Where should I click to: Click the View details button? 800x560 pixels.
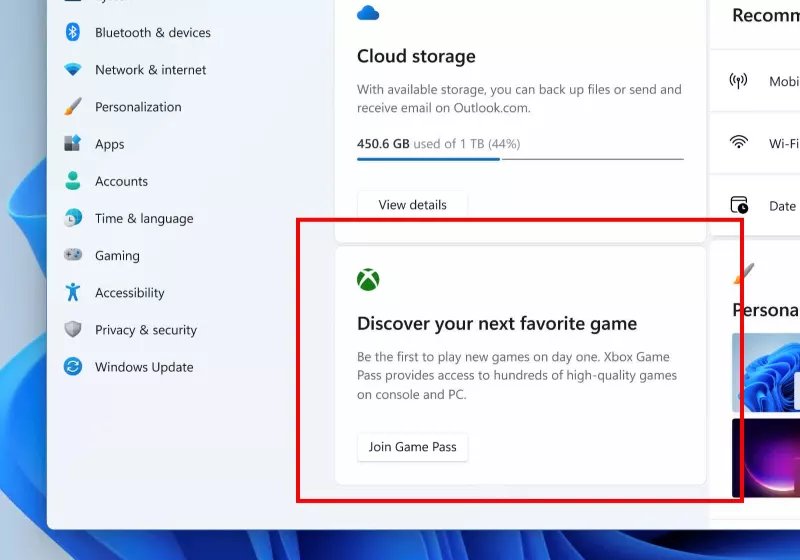pos(412,205)
